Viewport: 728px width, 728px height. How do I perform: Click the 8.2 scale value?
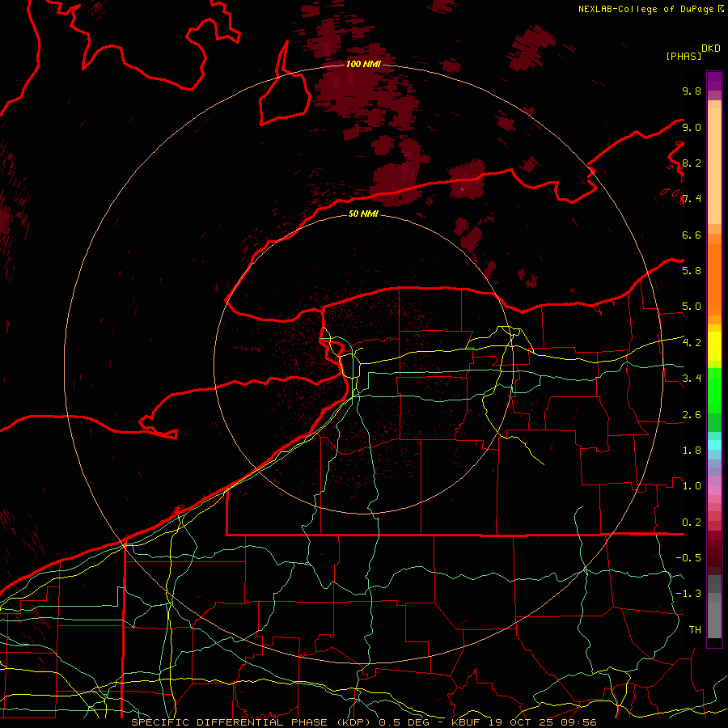692,163
